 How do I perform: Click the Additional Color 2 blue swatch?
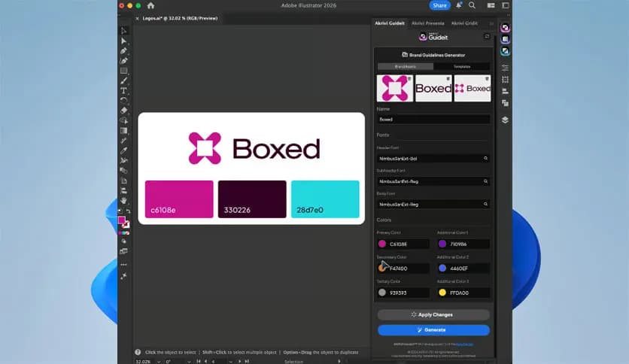442,268
